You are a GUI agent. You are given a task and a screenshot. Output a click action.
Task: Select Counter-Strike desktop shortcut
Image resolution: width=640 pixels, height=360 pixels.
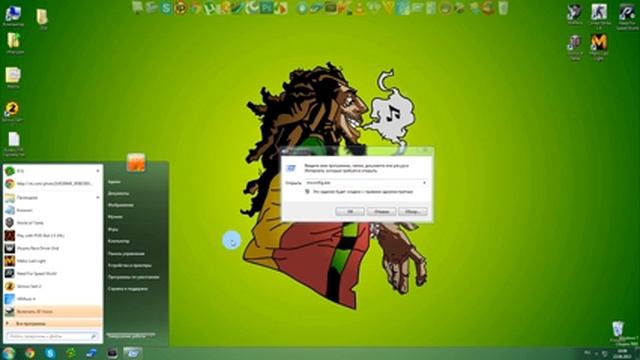point(599,16)
